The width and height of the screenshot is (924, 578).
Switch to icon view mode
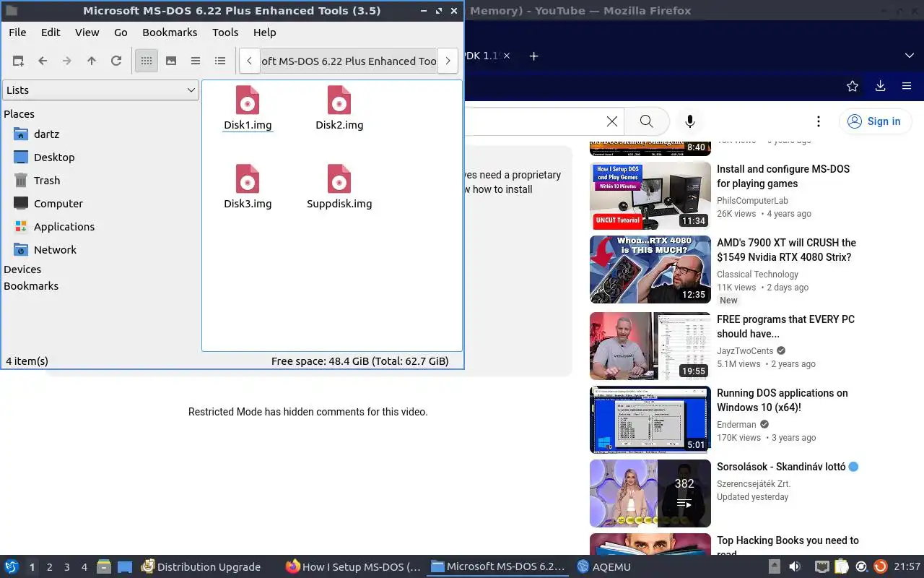coord(147,61)
